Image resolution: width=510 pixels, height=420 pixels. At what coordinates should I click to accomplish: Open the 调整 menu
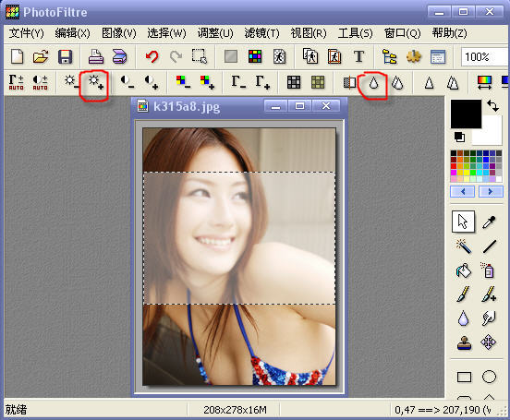(x=215, y=33)
